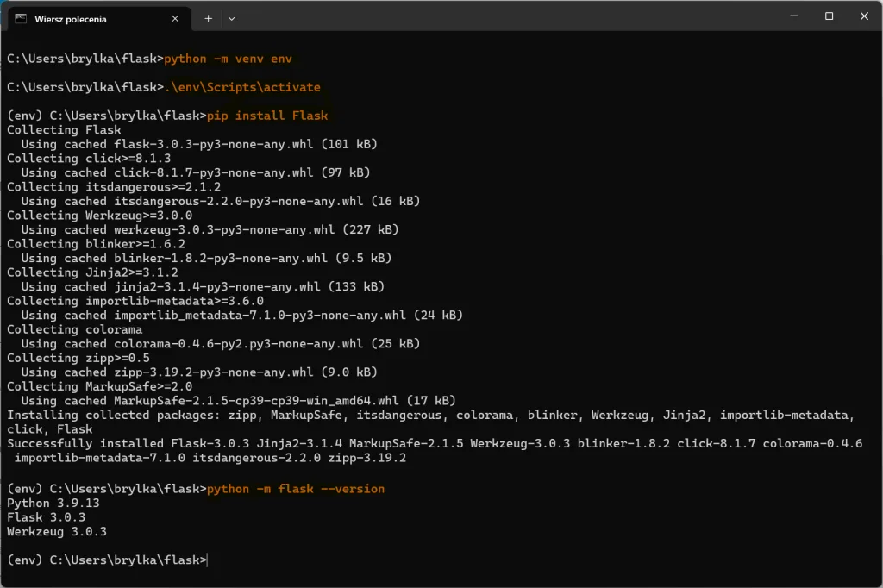The image size is (883, 588).
Task: Close the terminal window
Action: 864,16
